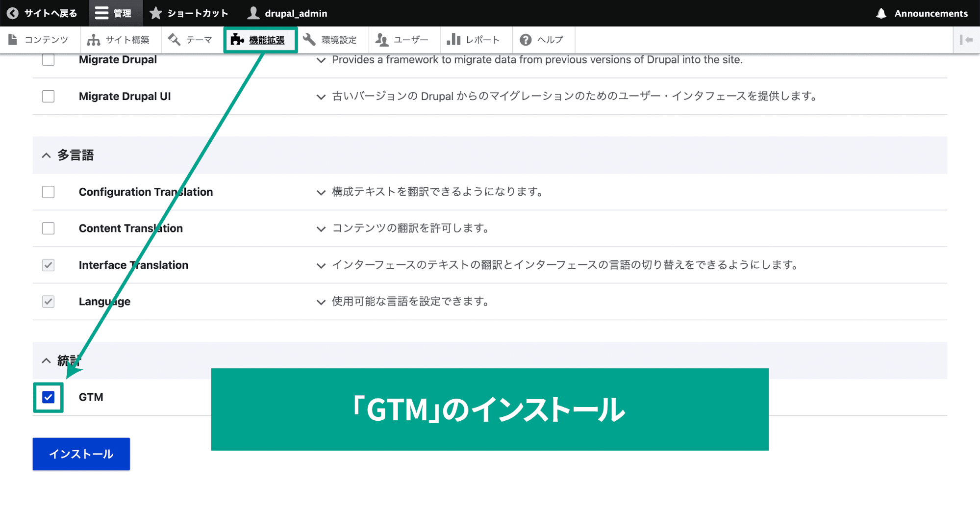980x511 pixels.
Task: Click the Language module name
Action: pyautogui.click(x=104, y=301)
